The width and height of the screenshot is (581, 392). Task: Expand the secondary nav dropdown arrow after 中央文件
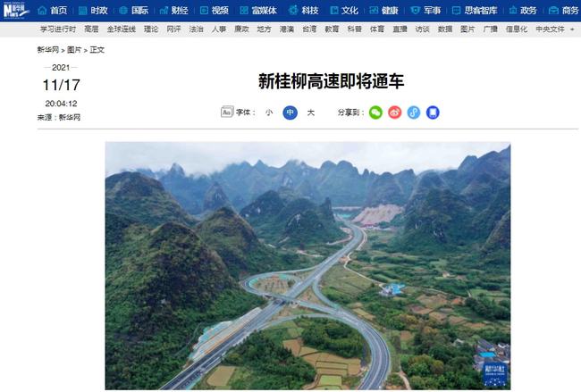572,29
